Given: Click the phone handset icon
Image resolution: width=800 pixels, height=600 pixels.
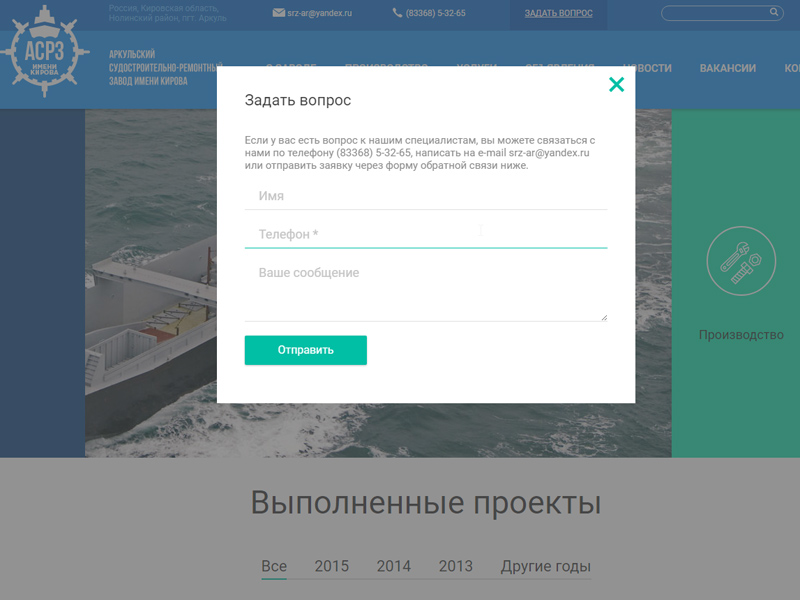Looking at the screenshot, I should pos(397,13).
